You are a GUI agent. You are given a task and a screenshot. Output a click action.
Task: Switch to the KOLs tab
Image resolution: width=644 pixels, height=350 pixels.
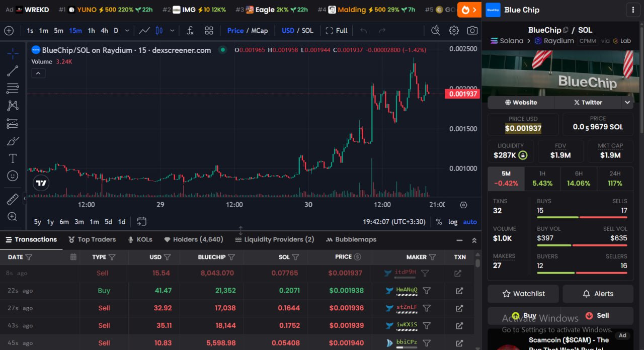[x=140, y=239]
